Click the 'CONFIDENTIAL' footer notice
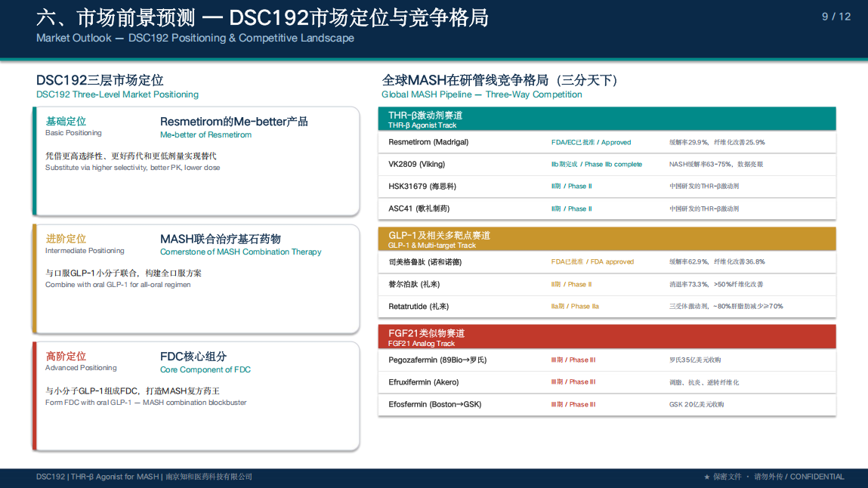Image resolution: width=868 pixels, height=488 pixels. tap(817, 477)
